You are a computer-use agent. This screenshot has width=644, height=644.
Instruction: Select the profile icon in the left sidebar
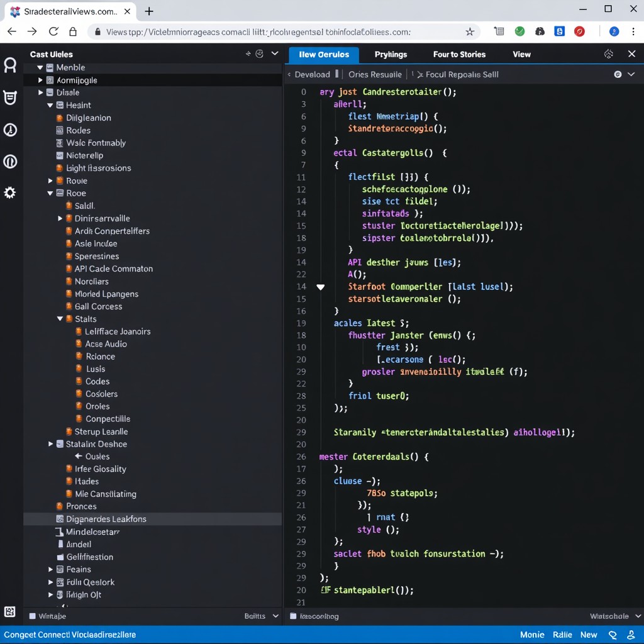pyautogui.click(x=9, y=65)
